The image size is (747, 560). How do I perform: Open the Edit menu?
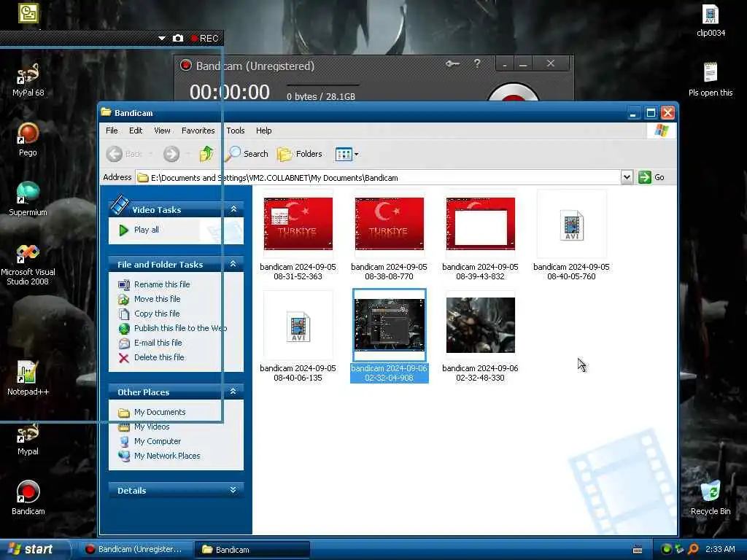point(136,131)
